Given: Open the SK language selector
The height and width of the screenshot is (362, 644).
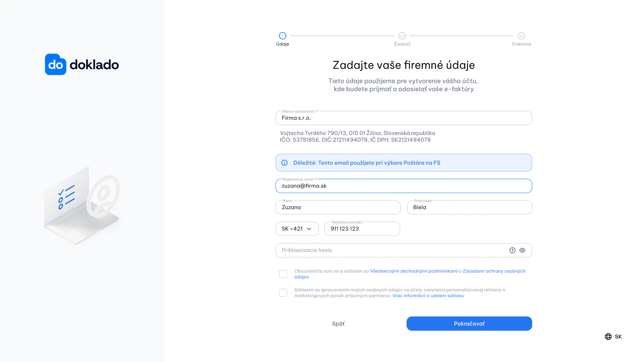Looking at the screenshot, I should coord(613,337).
